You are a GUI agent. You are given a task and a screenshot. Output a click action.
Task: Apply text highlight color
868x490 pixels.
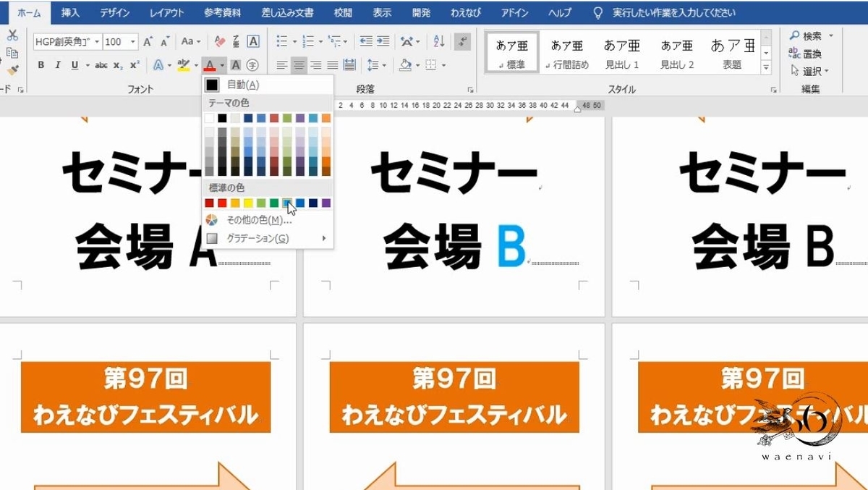185,64
